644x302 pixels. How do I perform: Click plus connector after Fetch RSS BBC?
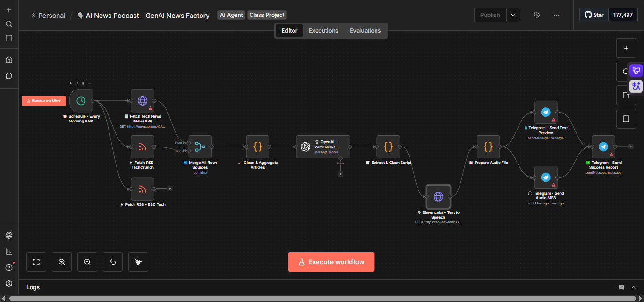170,189
